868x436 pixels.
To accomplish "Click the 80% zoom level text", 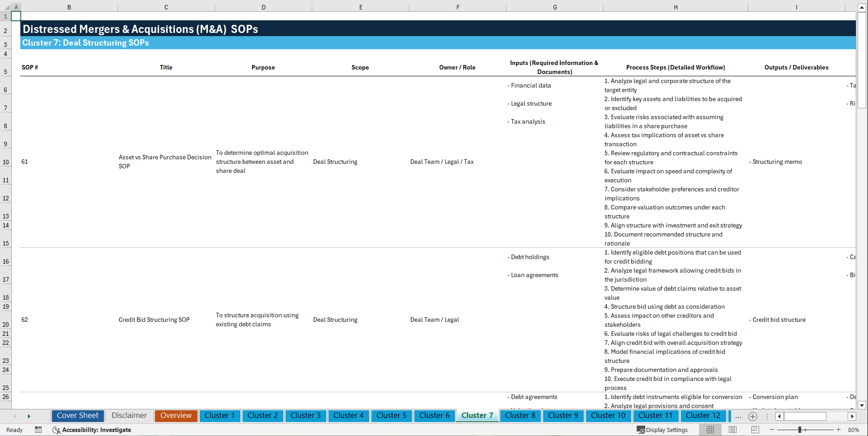I will (x=853, y=430).
